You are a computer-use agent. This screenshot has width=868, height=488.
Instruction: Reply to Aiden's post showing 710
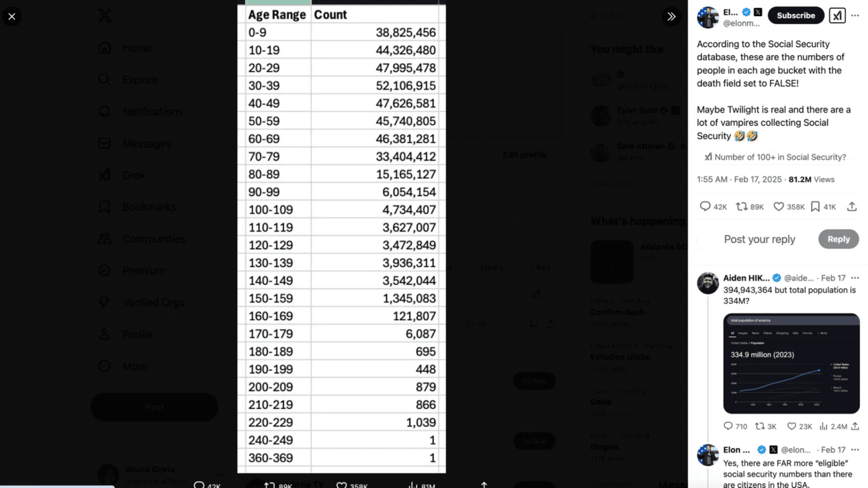[728, 426]
